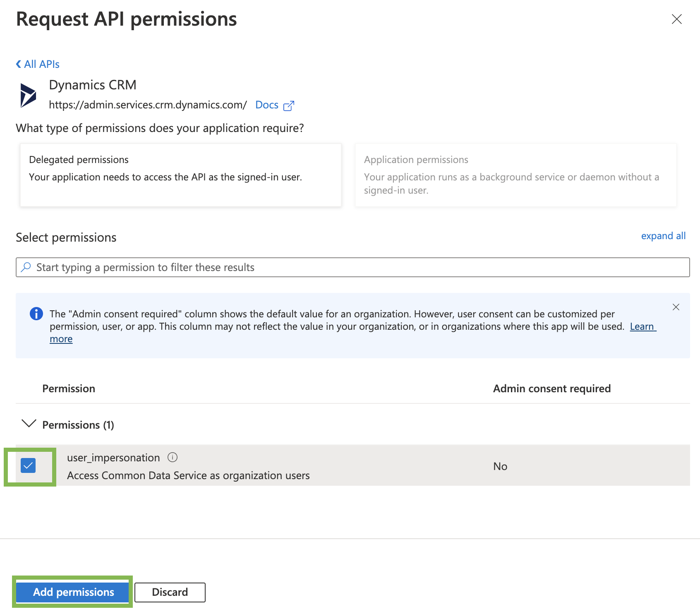
Task: Click the Admin consent required column header
Action: (551, 389)
